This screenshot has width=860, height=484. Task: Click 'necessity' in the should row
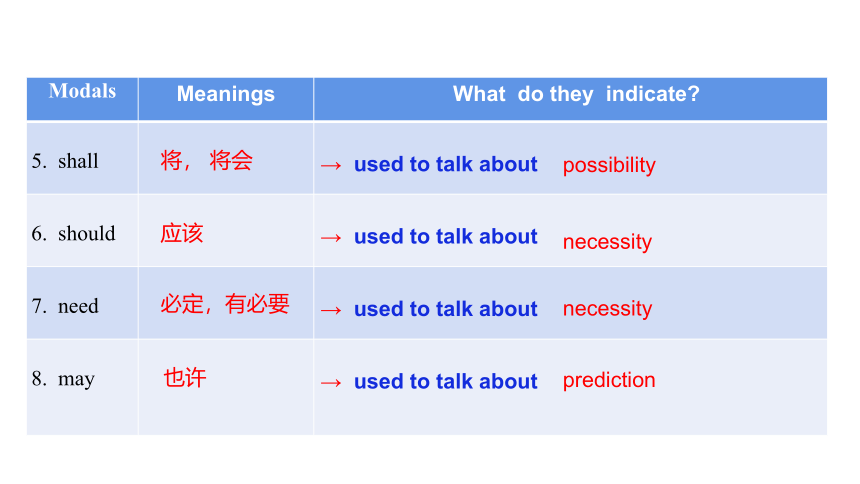[607, 242]
